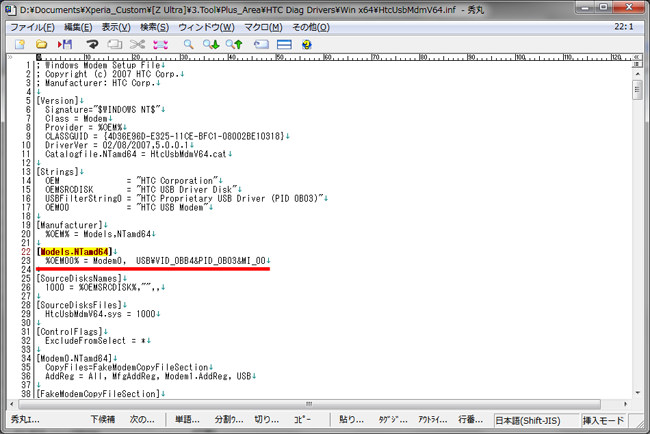Click the ﾀｸﾞｼﾞ... function key button

coord(393,419)
